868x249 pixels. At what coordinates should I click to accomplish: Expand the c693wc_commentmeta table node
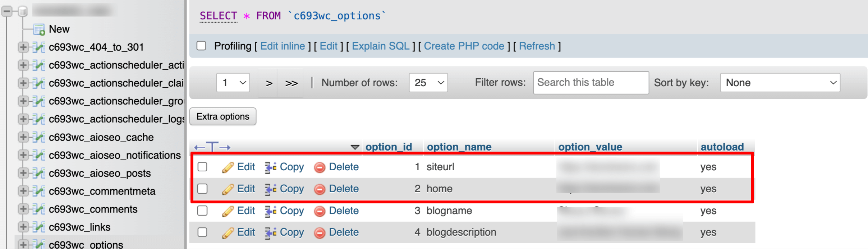(23, 191)
